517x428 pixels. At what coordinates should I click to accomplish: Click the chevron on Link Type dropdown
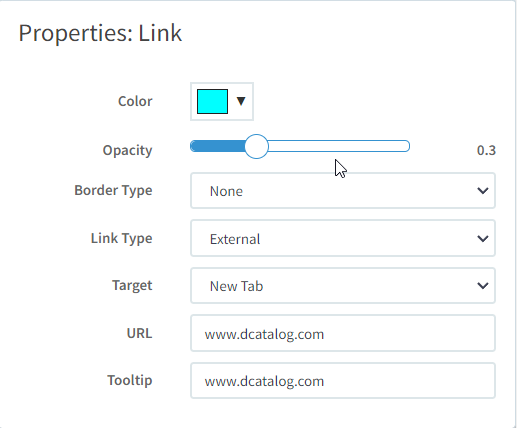click(483, 239)
